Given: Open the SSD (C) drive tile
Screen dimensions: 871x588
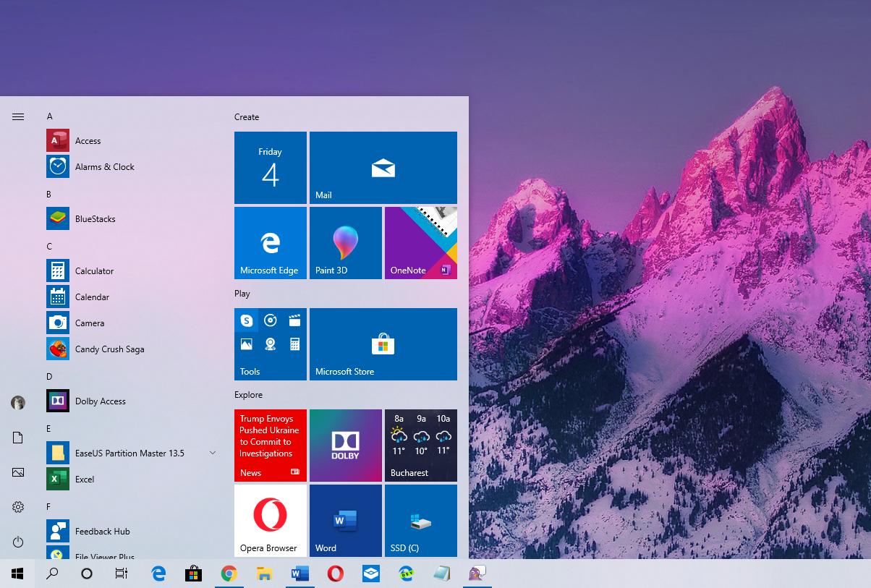Looking at the screenshot, I should pos(421,521).
